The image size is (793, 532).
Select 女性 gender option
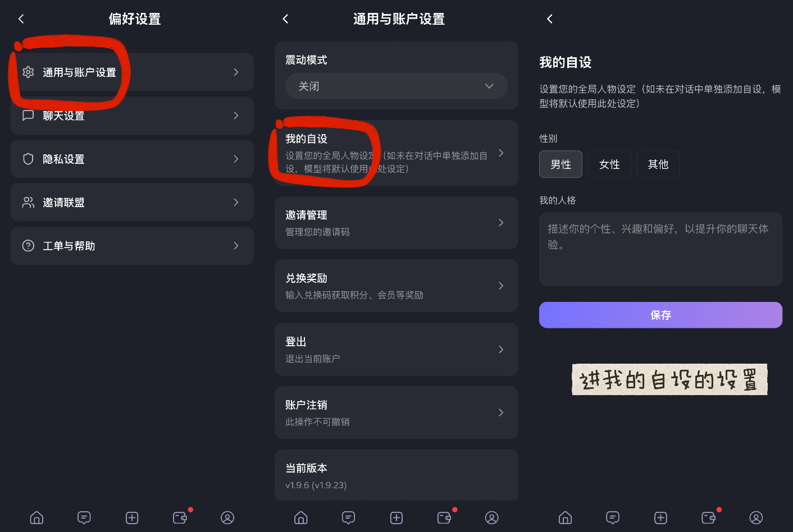[609, 164]
